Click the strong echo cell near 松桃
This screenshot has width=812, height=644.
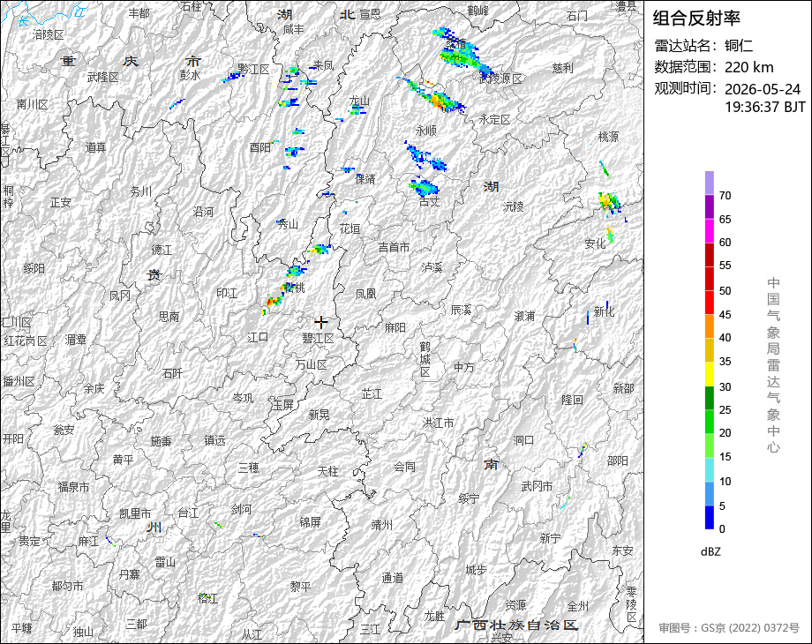(274, 300)
